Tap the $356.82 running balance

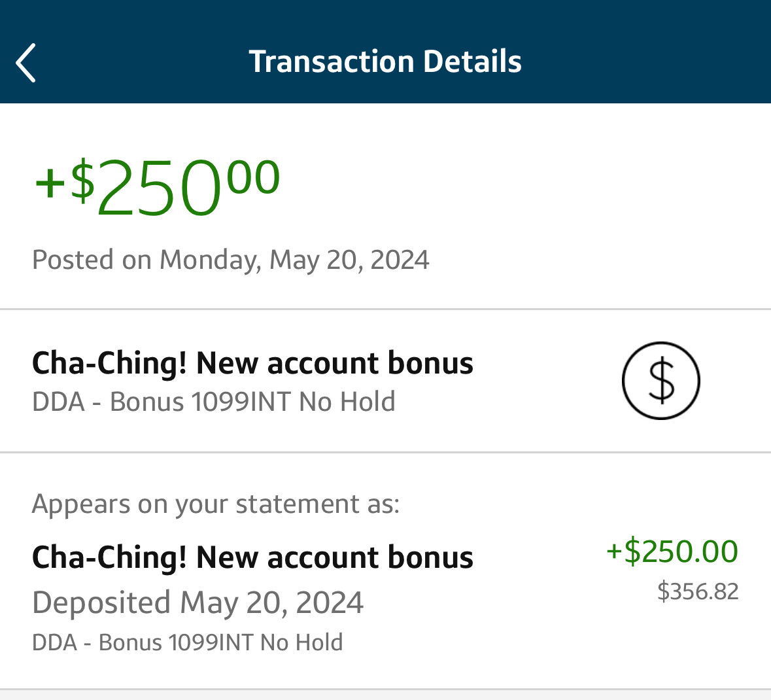[698, 591]
